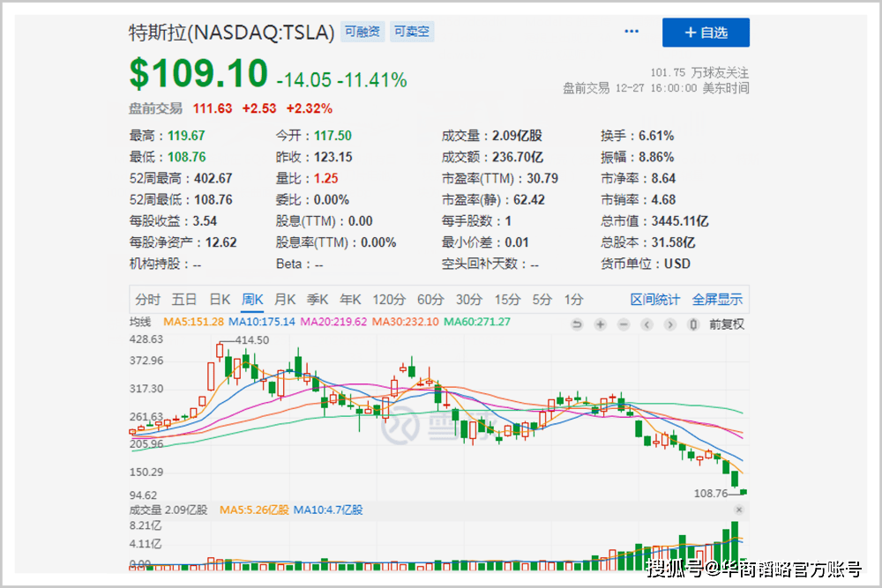Click the MA30:232.10 moving average legend
Viewport: 882px width, 588px height.
406,322
